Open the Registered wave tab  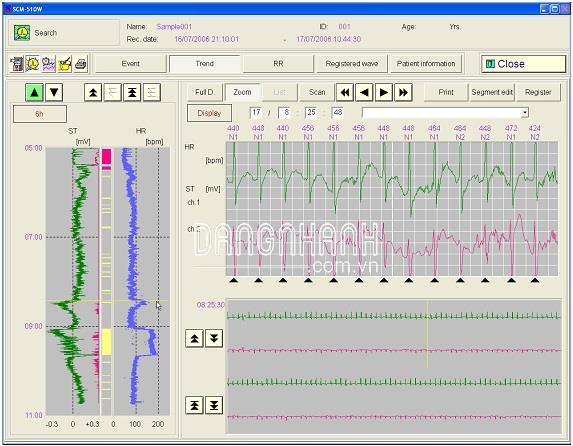pos(352,64)
